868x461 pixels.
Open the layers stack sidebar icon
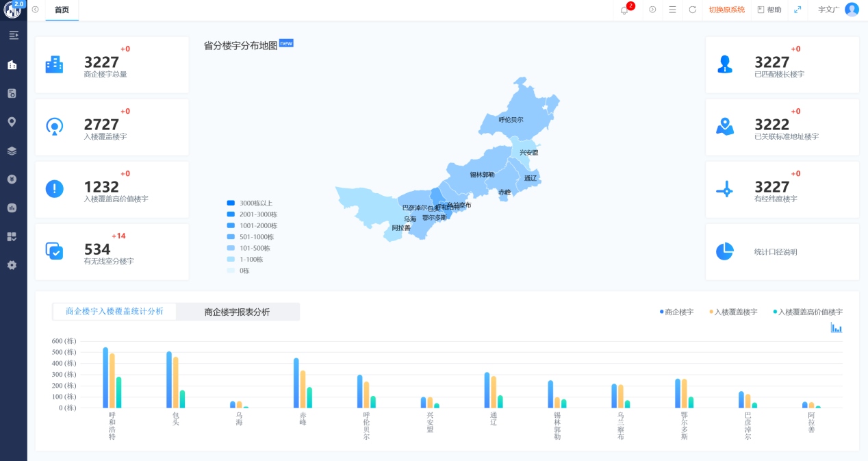(x=12, y=151)
